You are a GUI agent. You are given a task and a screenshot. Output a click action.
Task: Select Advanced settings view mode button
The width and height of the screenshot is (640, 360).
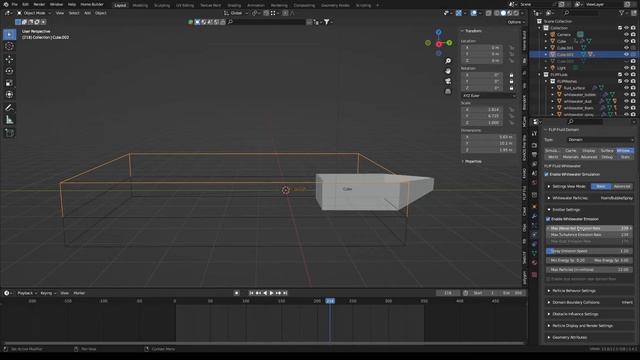[622, 186]
